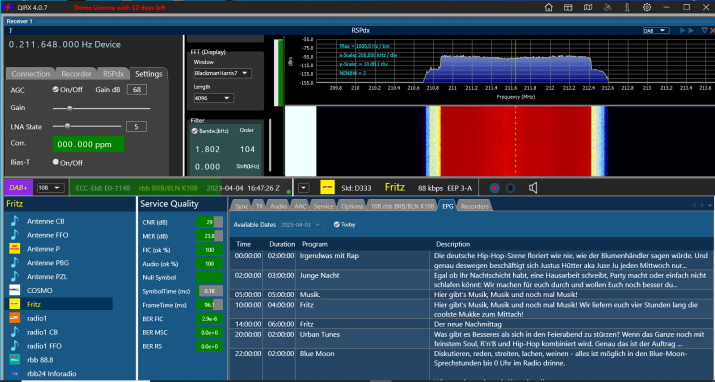The height and width of the screenshot is (382, 715).
Task: Click the rbb 88.8 station logo
Action: coord(15,359)
